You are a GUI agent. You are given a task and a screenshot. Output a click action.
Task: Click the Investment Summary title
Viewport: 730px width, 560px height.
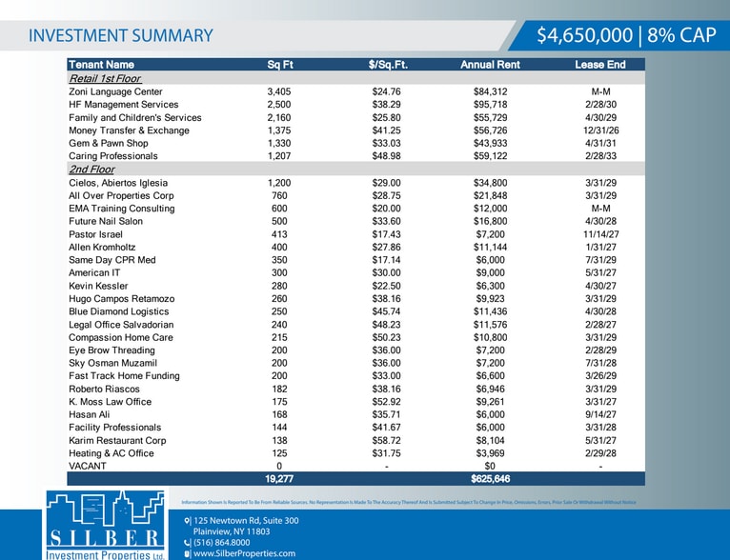(121, 36)
